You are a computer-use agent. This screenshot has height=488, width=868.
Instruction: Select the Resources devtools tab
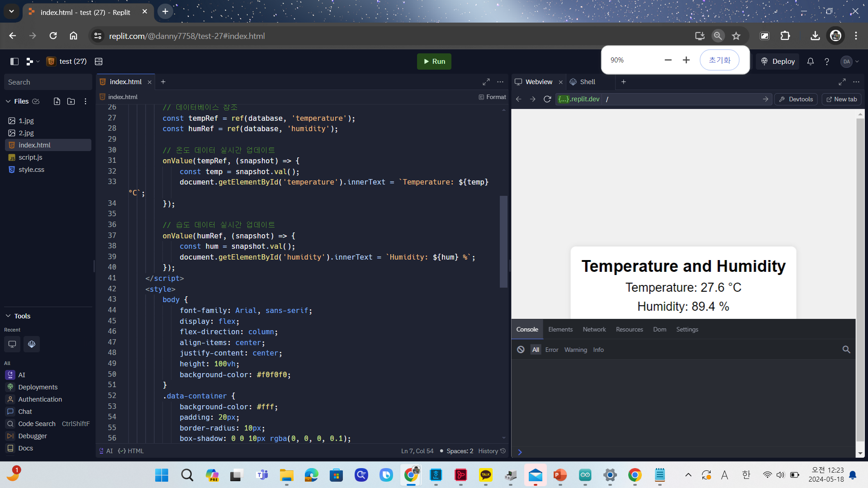pyautogui.click(x=629, y=329)
